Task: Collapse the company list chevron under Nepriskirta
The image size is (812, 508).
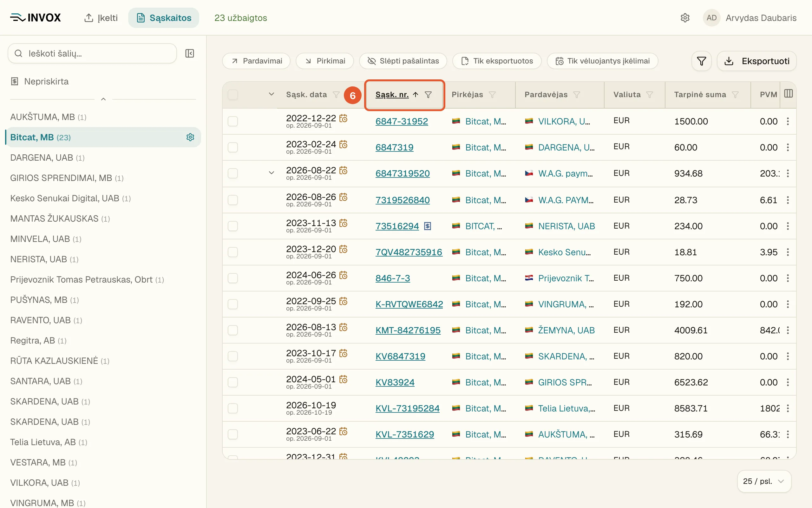Action: (x=103, y=99)
